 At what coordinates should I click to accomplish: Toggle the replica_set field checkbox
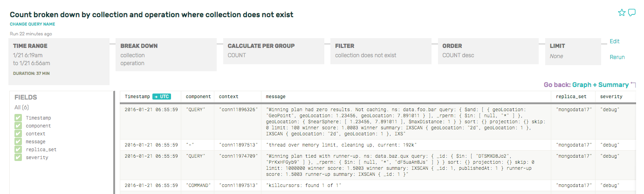point(18,150)
